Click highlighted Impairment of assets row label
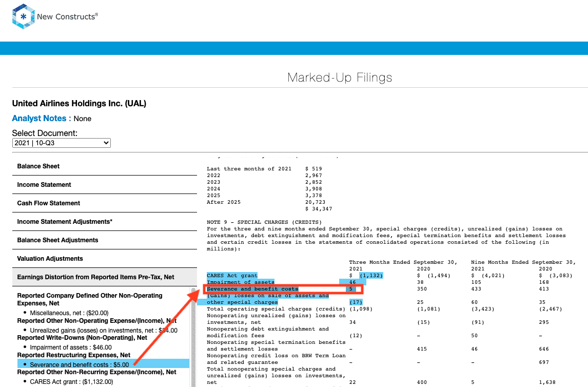The image size is (588, 387). click(240, 282)
